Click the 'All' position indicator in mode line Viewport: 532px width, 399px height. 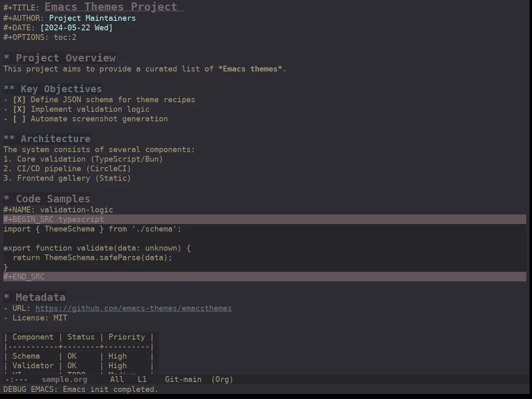(x=117, y=379)
